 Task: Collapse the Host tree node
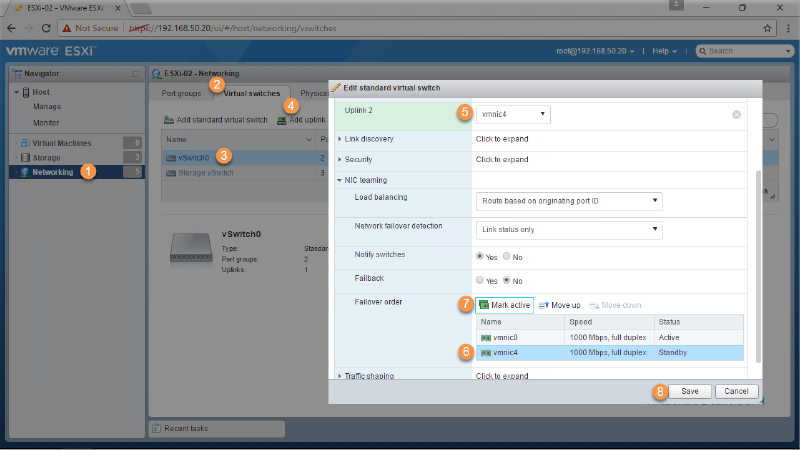tap(17, 92)
